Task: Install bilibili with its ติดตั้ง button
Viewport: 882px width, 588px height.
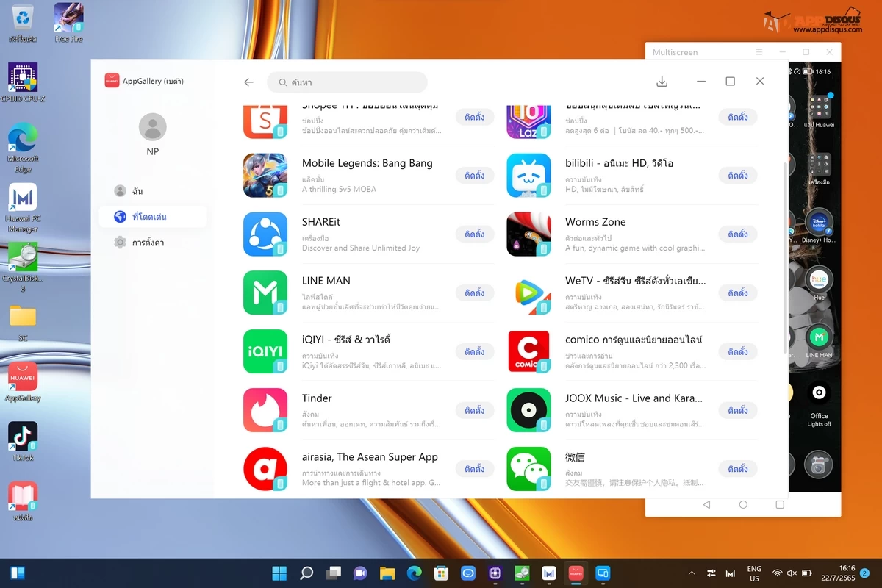Action: point(738,176)
